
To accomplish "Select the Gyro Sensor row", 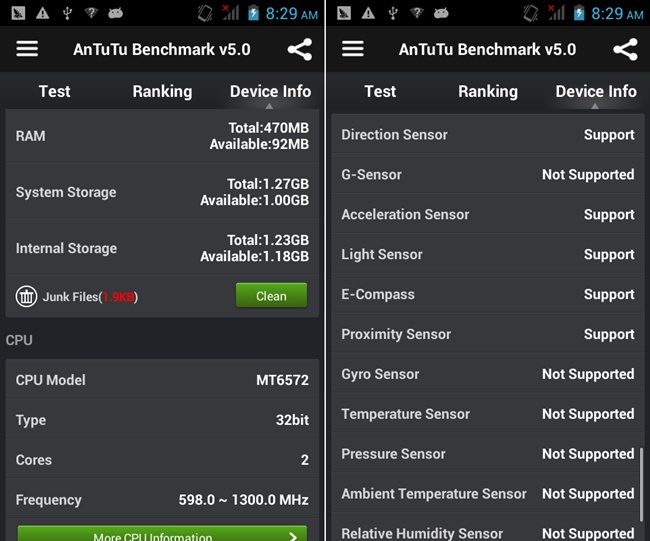I will click(488, 374).
